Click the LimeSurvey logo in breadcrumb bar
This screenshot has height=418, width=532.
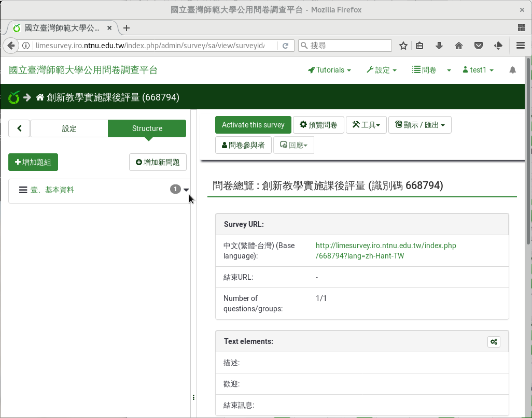tap(15, 97)
